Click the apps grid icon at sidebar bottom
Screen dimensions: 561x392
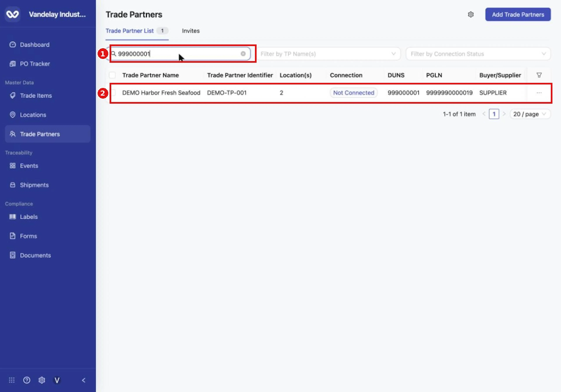[x=12, y=380]
